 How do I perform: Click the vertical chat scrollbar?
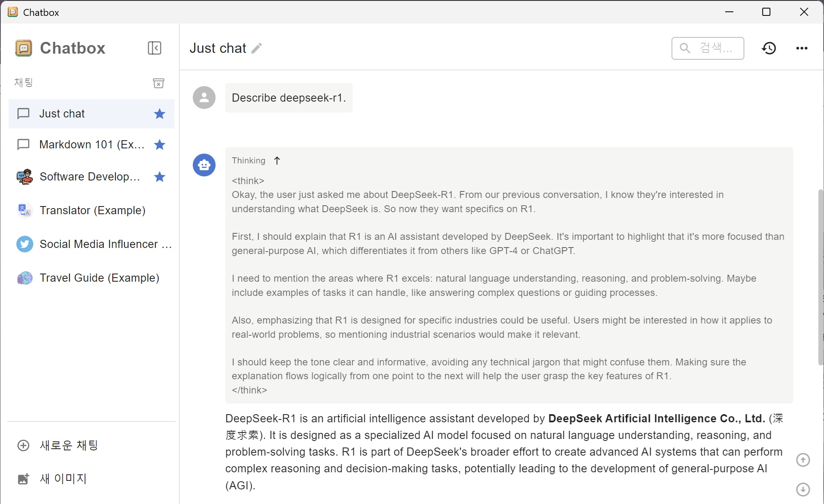820,276
